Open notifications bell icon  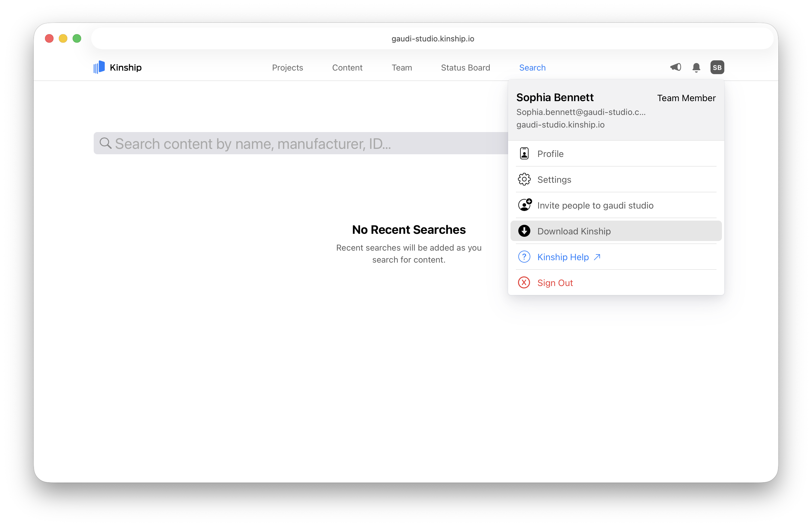point(696,68)
